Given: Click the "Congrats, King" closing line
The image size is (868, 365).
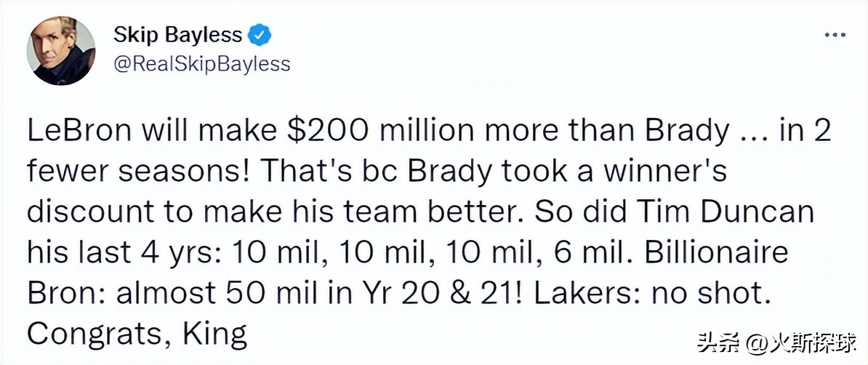Looking at the screenshot, I should pyautogui.click(x=137, y=333).
